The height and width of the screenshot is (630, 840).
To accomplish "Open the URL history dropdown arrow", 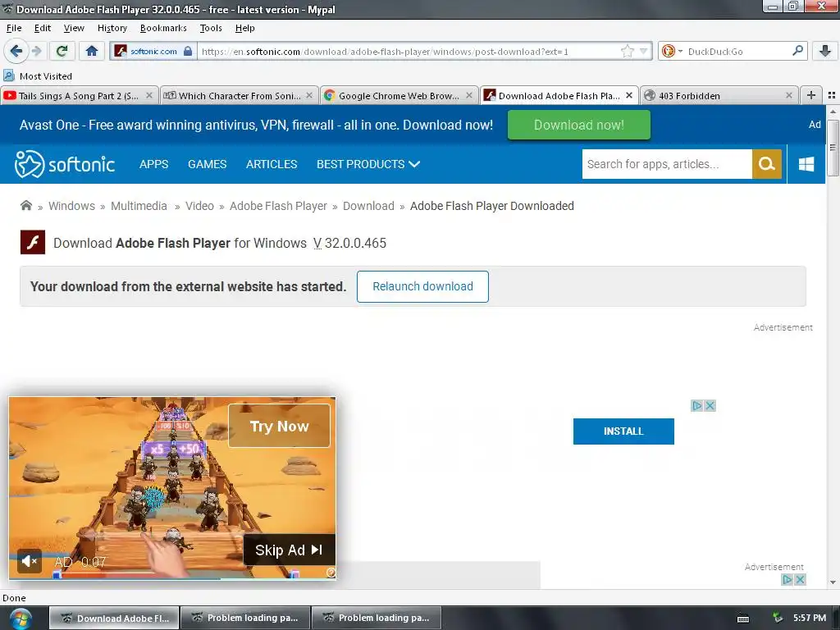I will pos(644,52).
